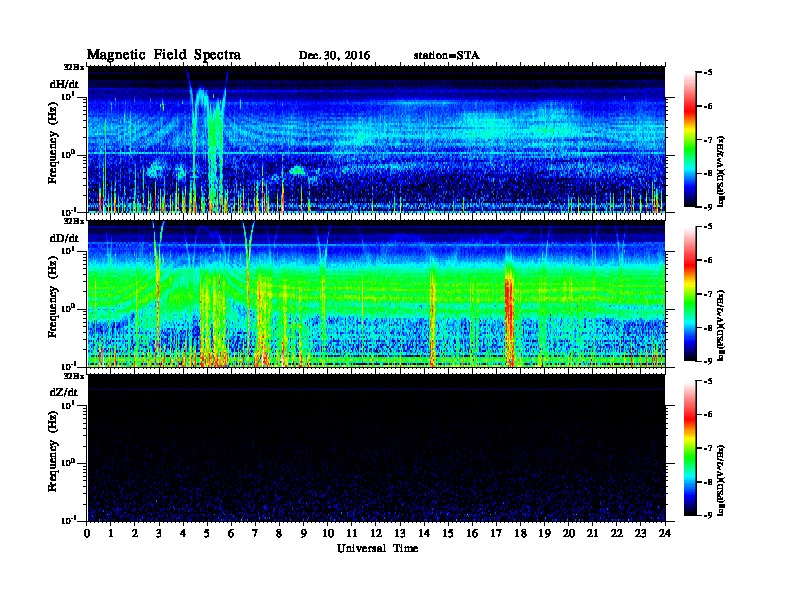The image size is (792, 612).
Task: Click the 10⁰ frequency tick of dD/dt panel
Action: click(x=69, y=309)
